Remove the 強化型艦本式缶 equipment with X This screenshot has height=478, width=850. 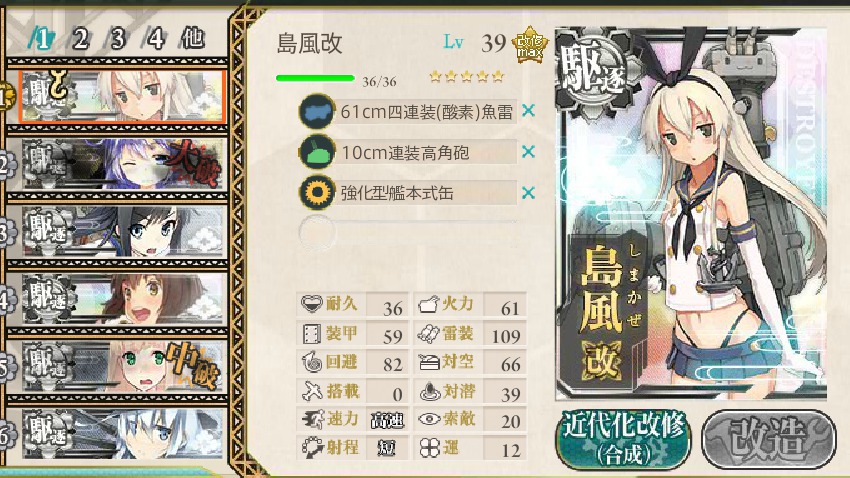pos(528,193)
